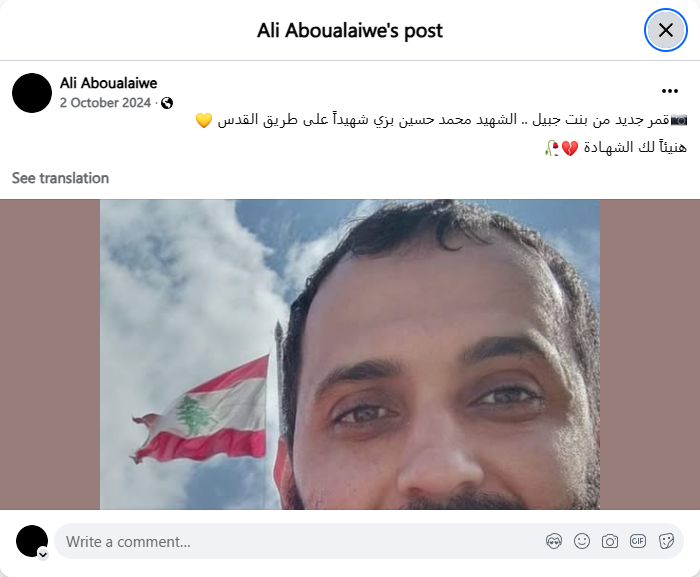Open the sticker picker in comment box
This screenshot has width=700, height=577.
(x=666, y=541)
